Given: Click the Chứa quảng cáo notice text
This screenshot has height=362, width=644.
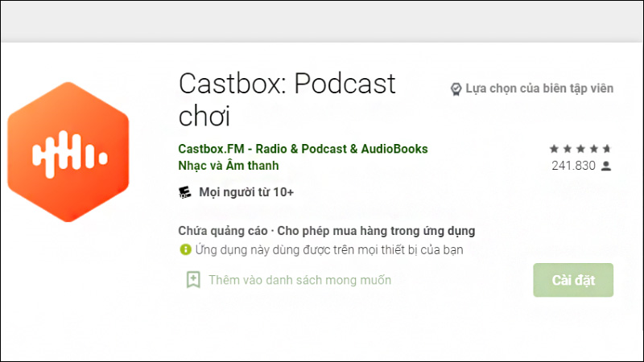Looking at the screenshot, I should point(327,231).
